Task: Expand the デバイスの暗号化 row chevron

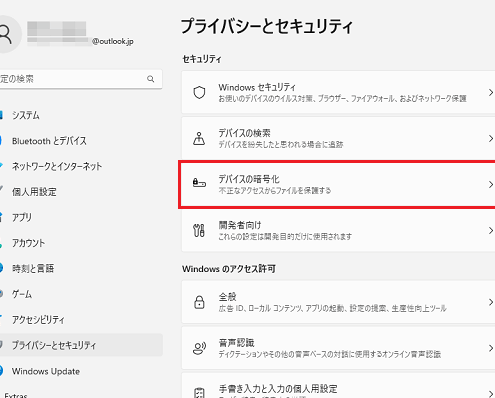Action: [491, 184]
